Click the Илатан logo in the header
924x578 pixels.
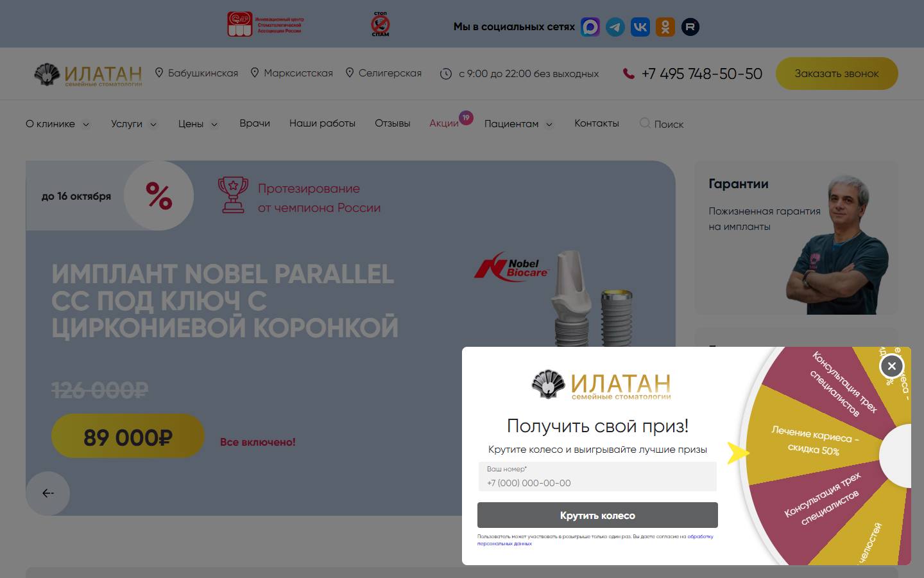[88, 74]
